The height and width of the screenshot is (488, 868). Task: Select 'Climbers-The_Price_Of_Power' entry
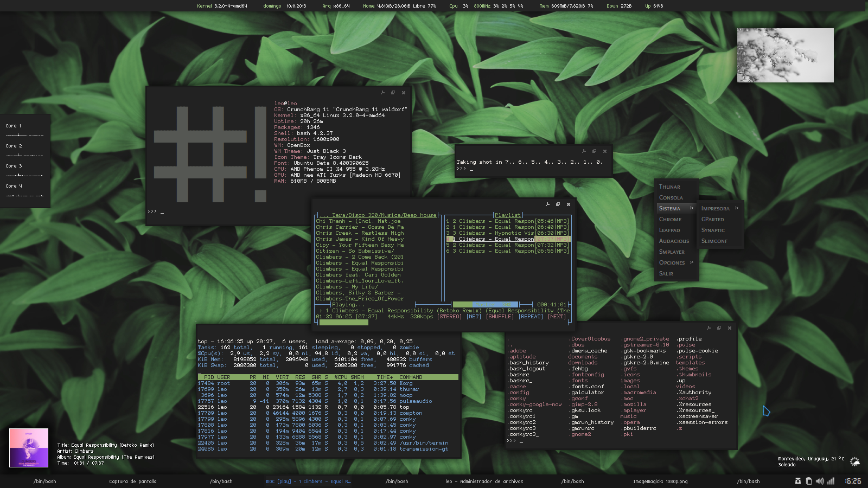360,299
